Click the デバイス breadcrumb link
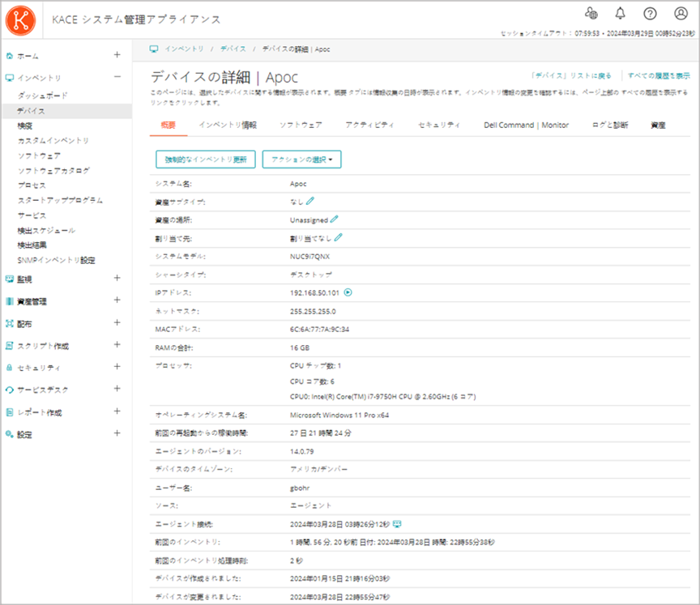Image resolution: width=700 pixels, height=605 pixels. [x=233, y=49]
